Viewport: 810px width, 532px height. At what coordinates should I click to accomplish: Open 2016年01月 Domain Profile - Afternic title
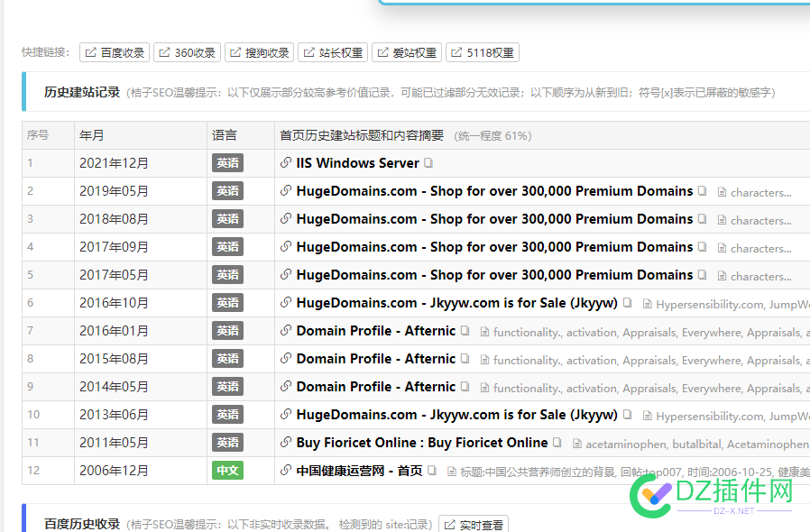coord(375,331)
